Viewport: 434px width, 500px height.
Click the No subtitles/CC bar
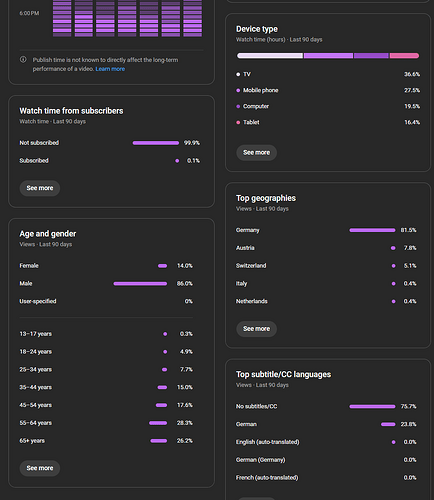tap(372, 406)
